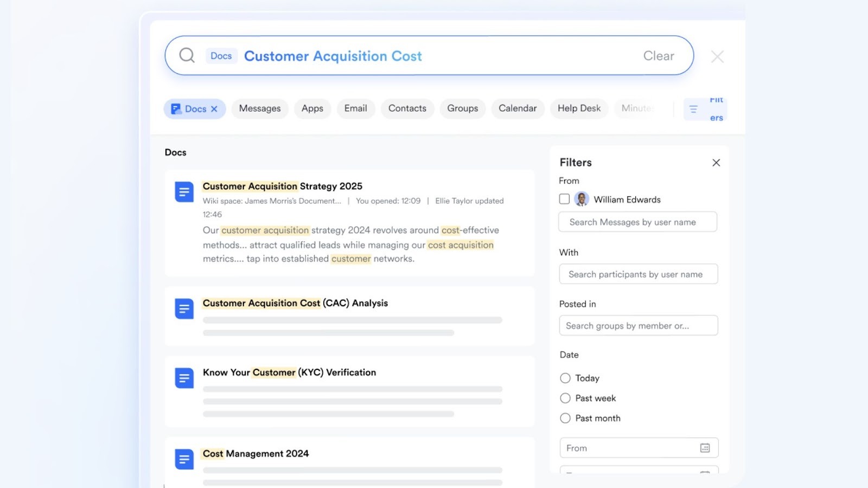868x488 pixels.
Task: Select the Today date radio button
Action: pyautogui.click(x=565, y=378)
